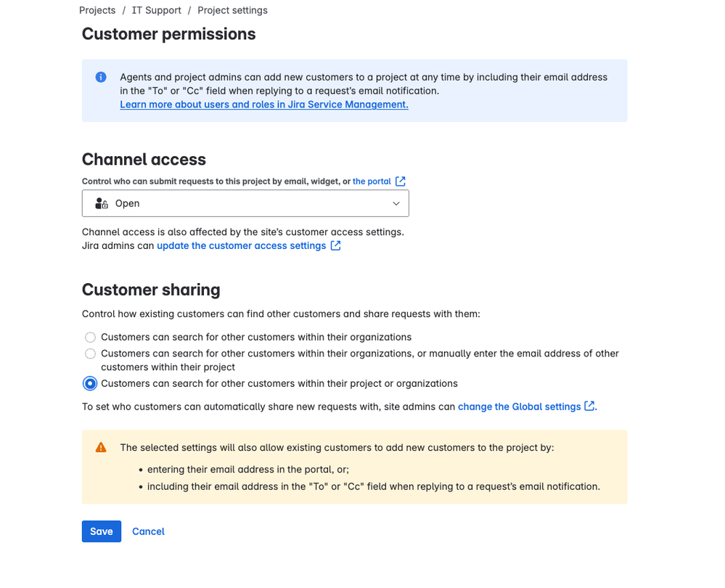Click Save to apply permission changes

[101, 531]
